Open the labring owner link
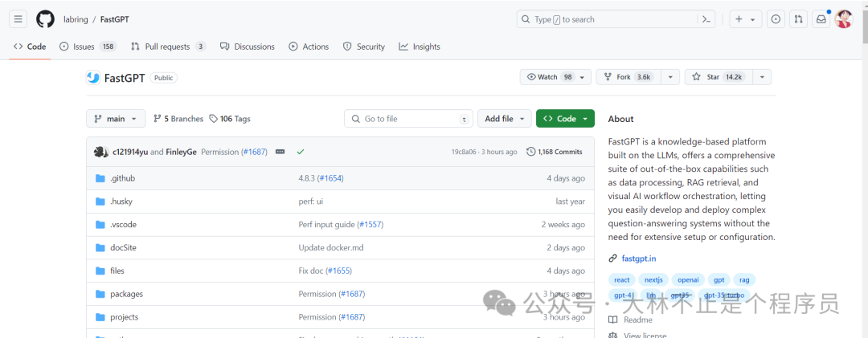 76,19
